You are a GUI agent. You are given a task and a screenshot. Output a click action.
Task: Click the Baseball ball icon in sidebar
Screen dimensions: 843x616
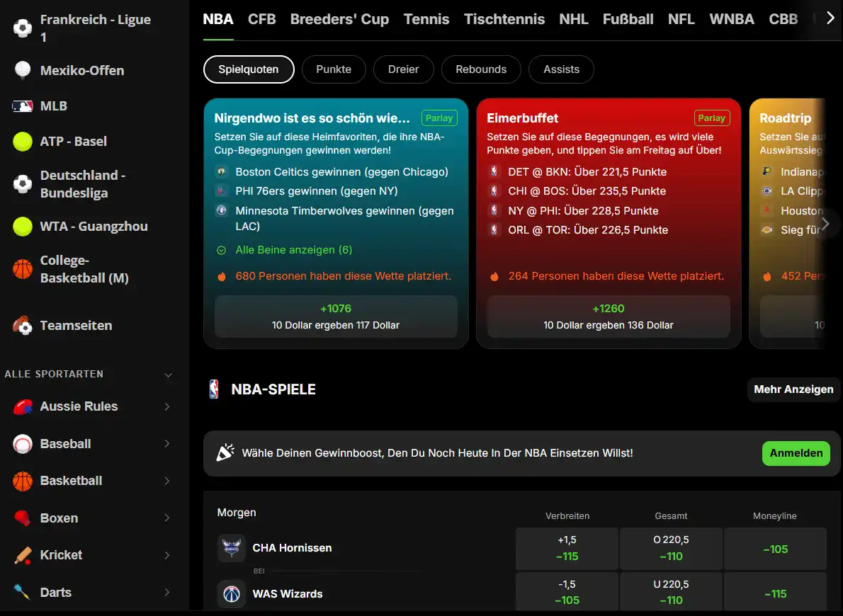[x=23, y=443]
